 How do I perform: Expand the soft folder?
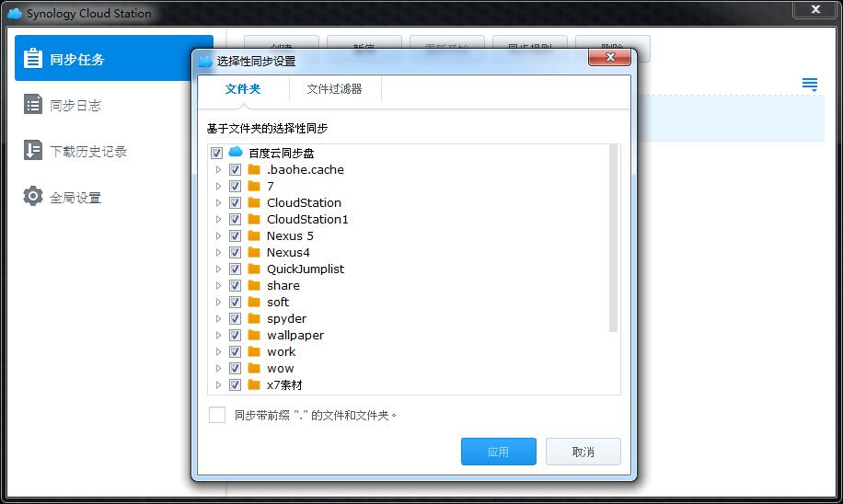[x=218, y=302]
